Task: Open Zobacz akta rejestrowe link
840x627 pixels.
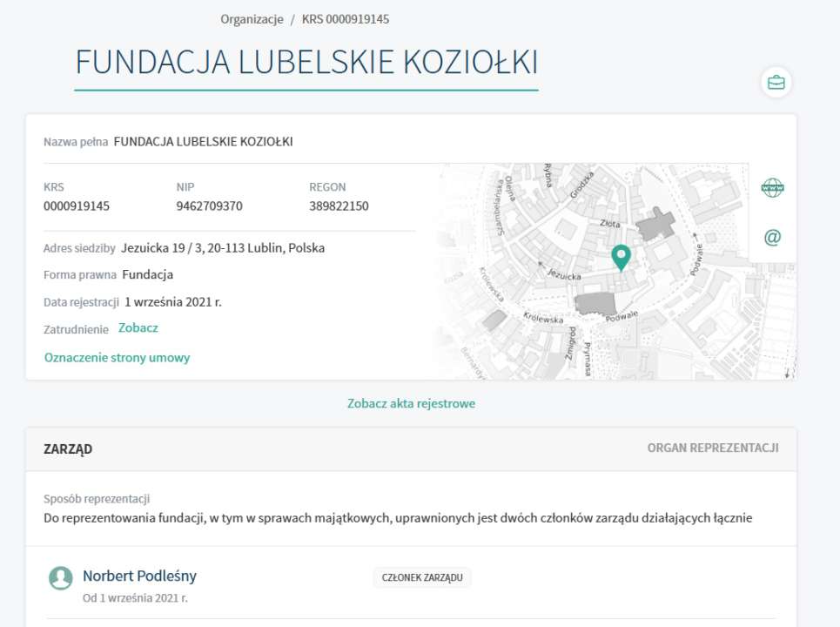Action: tap(411, 403)
